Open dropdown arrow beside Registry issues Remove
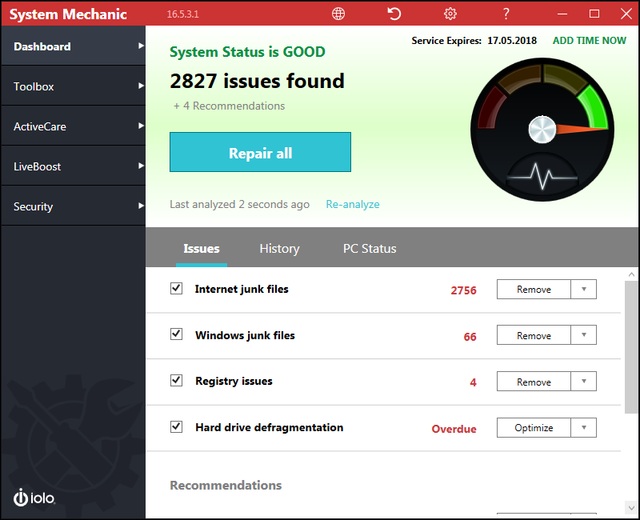Image resolution: width=640 pixels, height=520 pixels. pyautogui.click(x=584, y=382)
